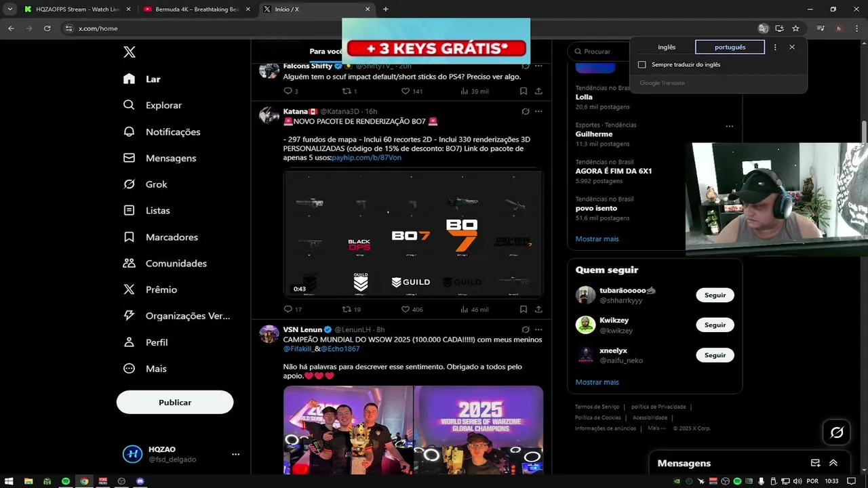Open more options on VSN Lenun post
The image size is (868, 488).
point(538,329)
